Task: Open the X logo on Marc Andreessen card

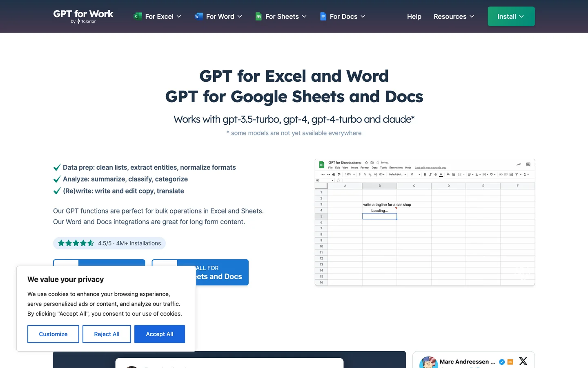Action: (523, 361)
